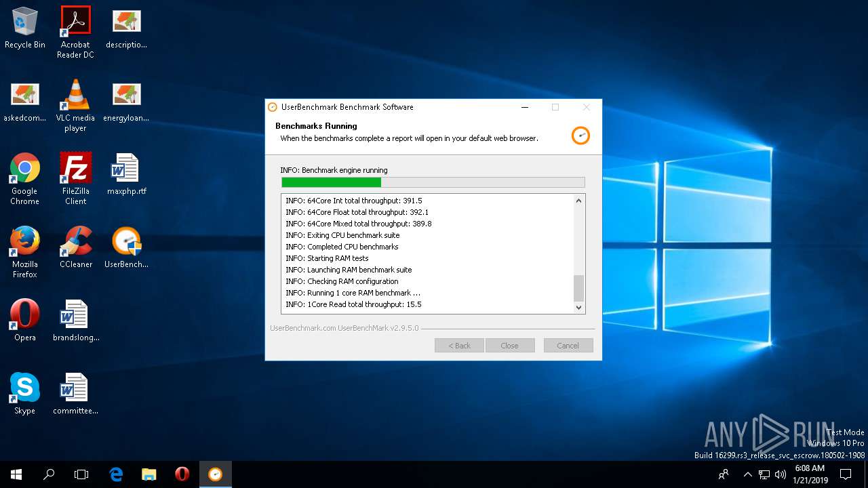Open the Windows Start menu

[x=16, y=474]
